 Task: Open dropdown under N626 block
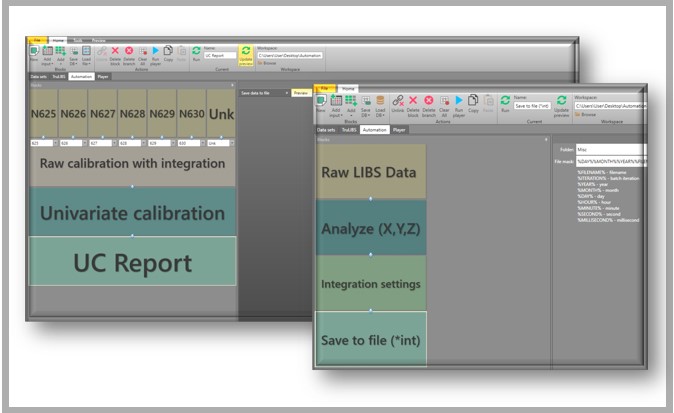(85, 143)
